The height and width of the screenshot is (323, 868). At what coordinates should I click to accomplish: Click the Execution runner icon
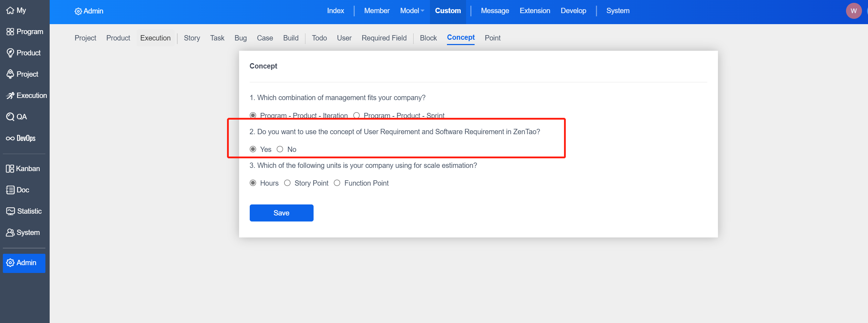coord(10,95)
